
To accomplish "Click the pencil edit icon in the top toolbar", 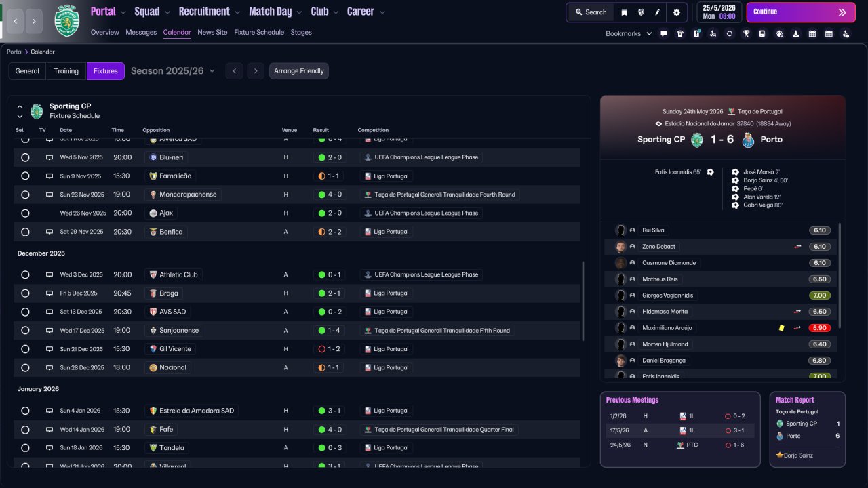I will 657,12.
